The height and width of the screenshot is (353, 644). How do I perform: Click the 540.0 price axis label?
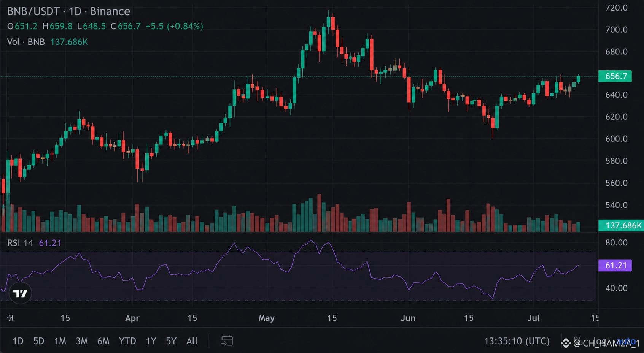[616, 205]
